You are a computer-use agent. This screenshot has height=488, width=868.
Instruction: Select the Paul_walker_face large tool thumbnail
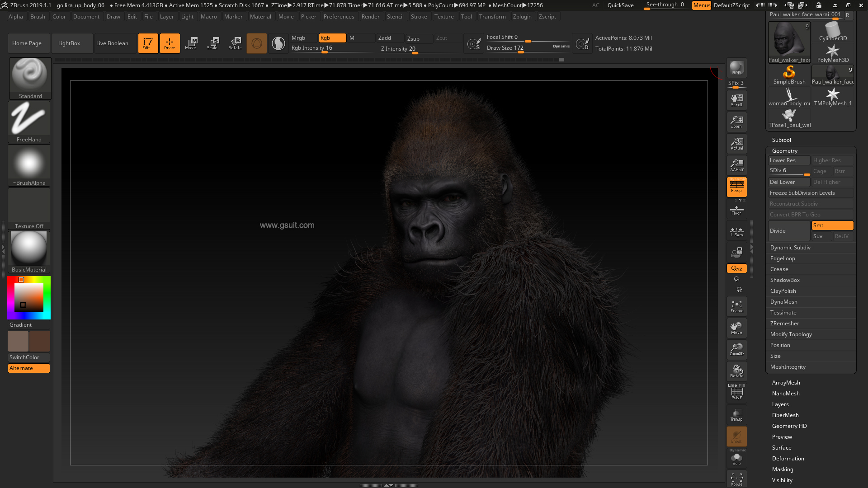point(789,42)
